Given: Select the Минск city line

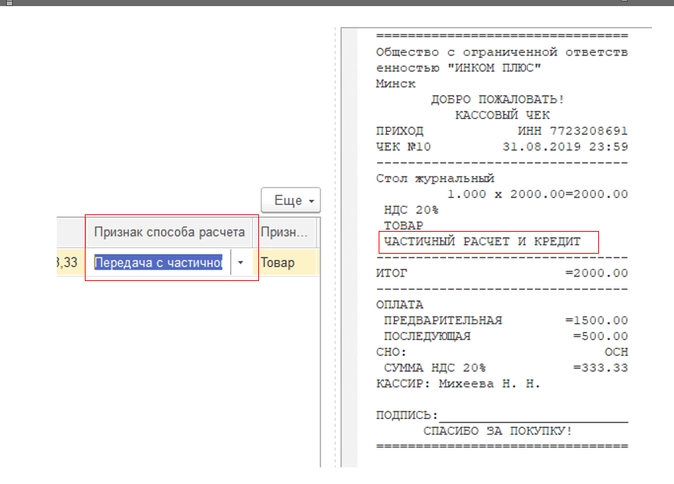Looking at the screenshot, I should (395, 84).
